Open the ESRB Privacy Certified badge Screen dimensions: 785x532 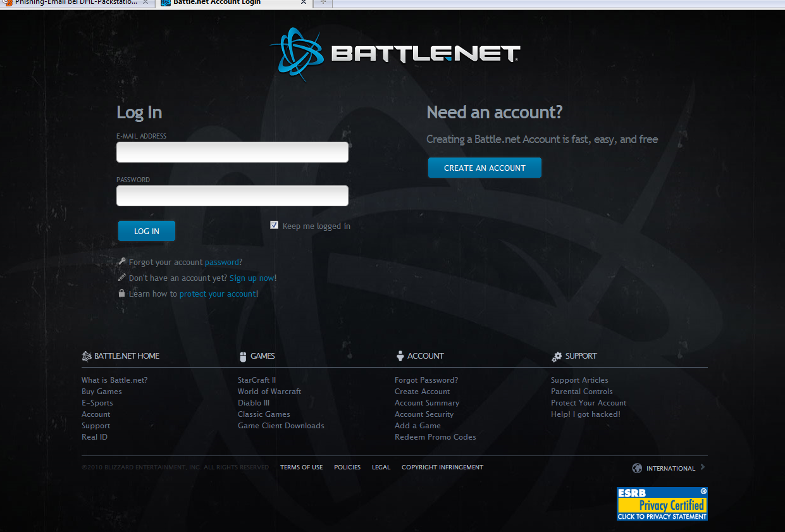pos(662,504)
